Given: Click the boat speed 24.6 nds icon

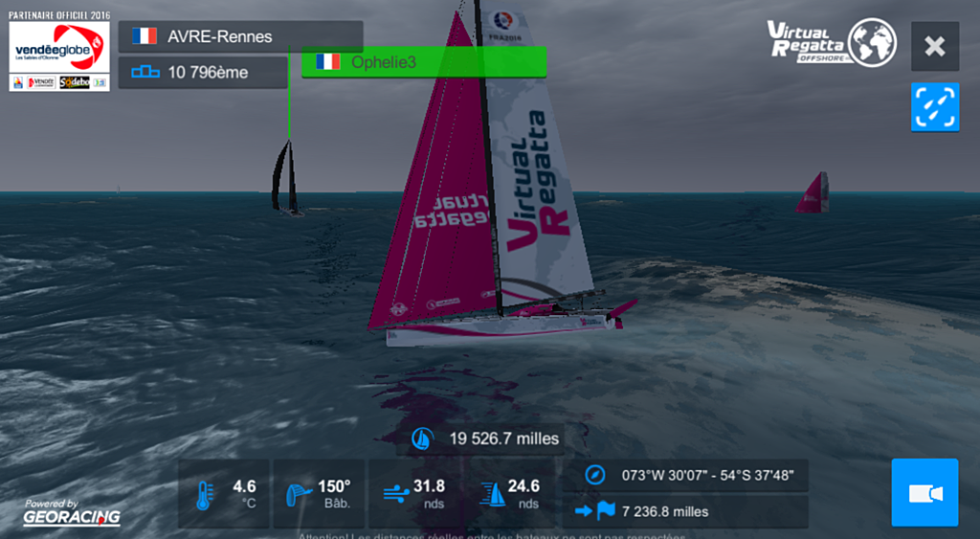Looking at the screenshot, I should (x=493, y=495).
